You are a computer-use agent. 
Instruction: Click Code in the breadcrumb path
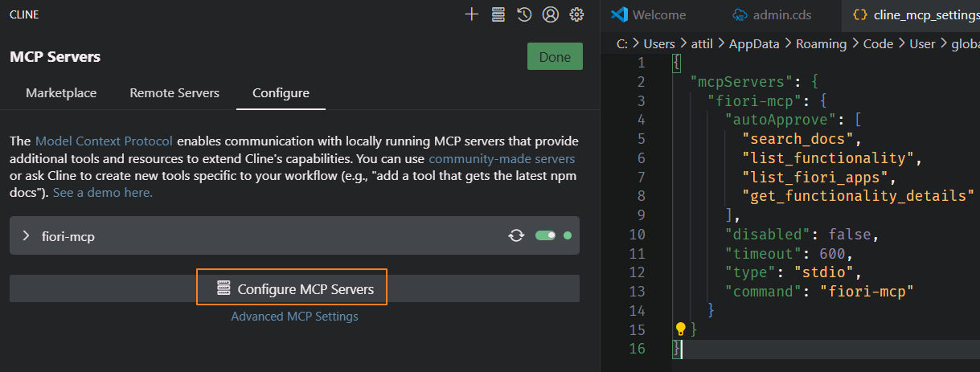coord(878,44)
